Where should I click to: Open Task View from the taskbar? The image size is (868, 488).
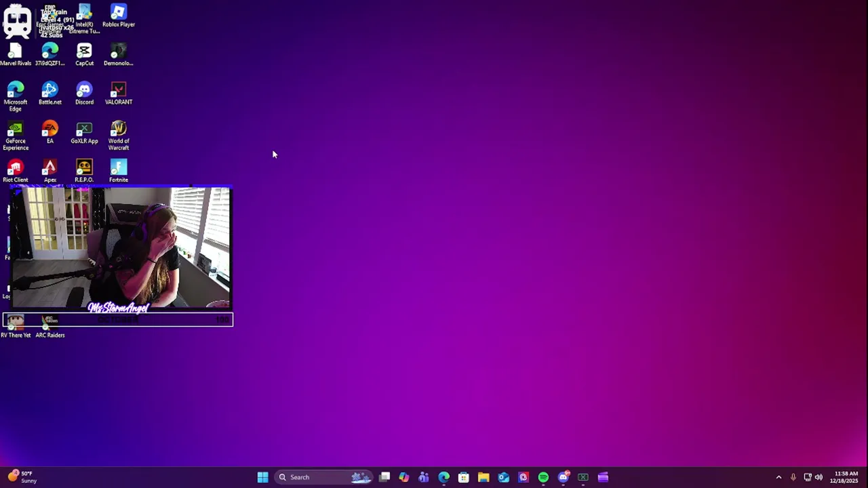pyautogui.click(x=384, y=477)
